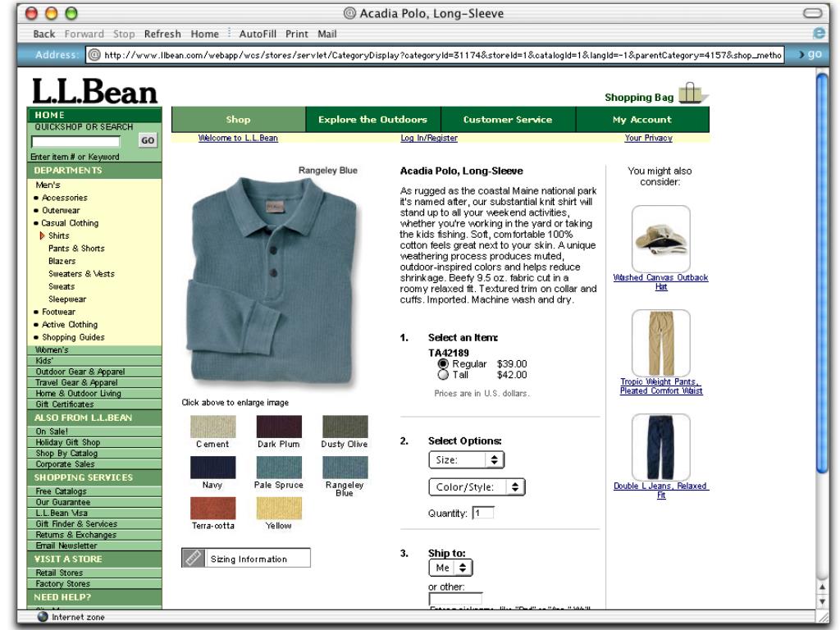
Task: Click the AutoFill toolbar button
Action: click(258, 34)
